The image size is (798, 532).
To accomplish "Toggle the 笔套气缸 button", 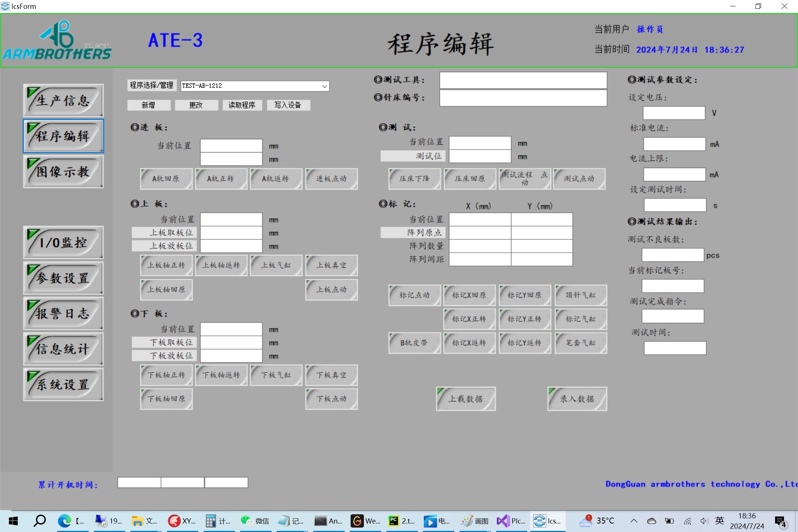I will 581,343.
